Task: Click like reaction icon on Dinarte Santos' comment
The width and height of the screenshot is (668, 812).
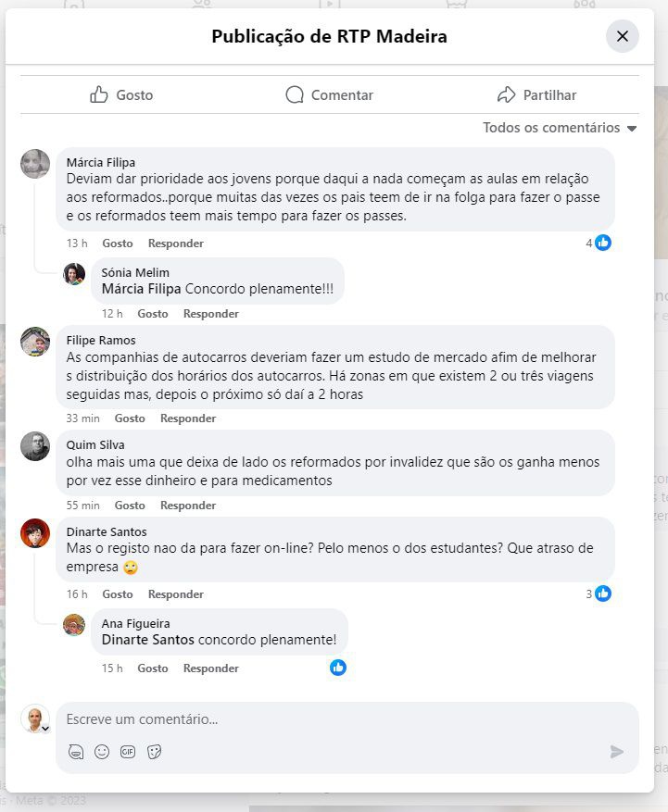Action: (603, 593)
